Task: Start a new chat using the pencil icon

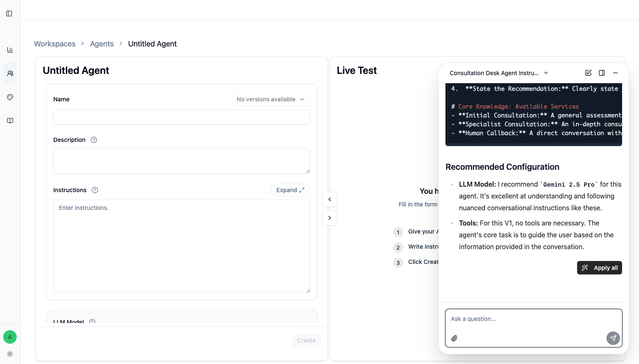Action: pyautogui.click(x=588, y=73)
